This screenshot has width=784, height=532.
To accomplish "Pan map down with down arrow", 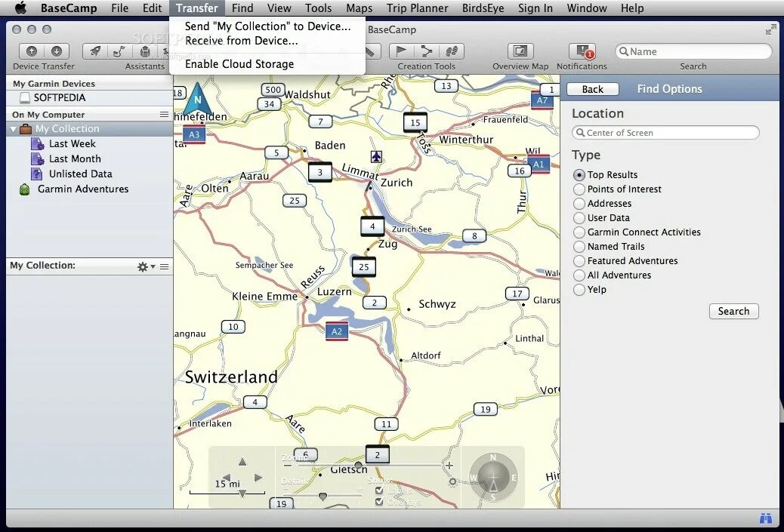I will (x=242, y=494).
